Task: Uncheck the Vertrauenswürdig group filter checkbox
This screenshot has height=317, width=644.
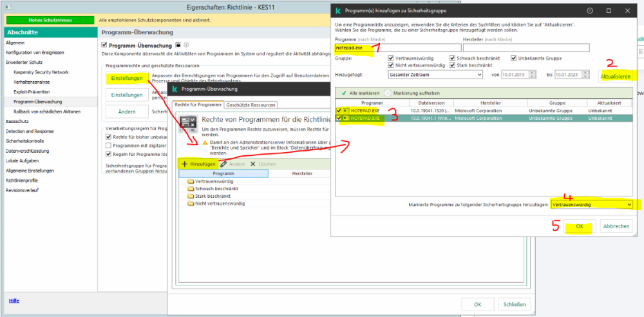Action: (391, 59)
